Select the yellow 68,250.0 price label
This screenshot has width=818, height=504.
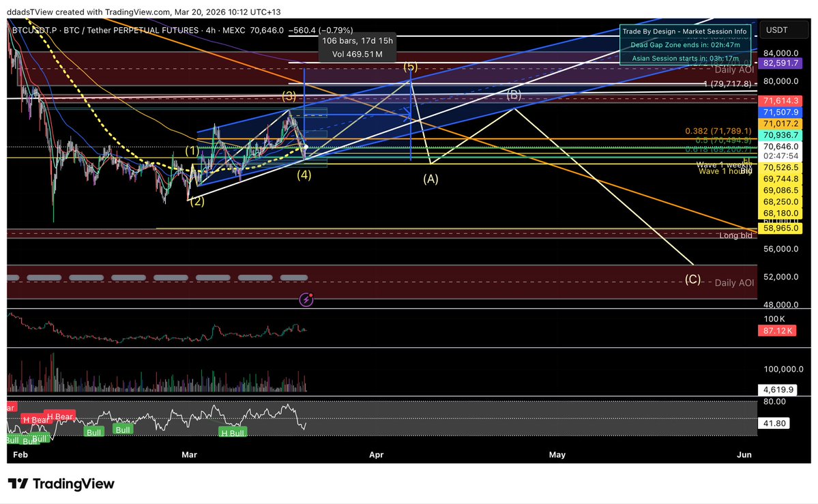(780, 202)
